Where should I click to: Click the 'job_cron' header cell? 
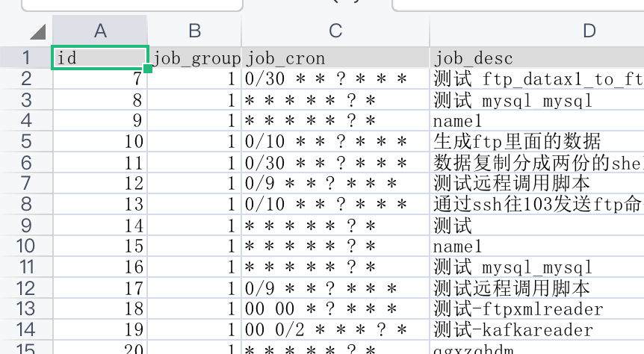point(335,58)
